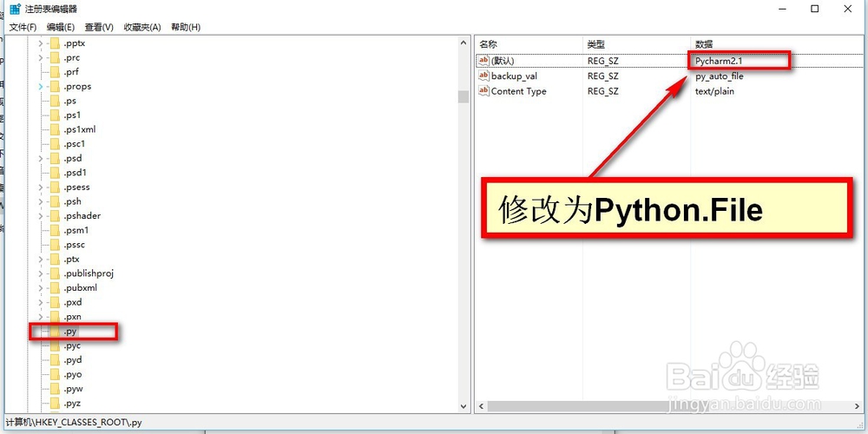Click the Pycharm2.1 data cell
868x434 pixels.
(718, 61)
